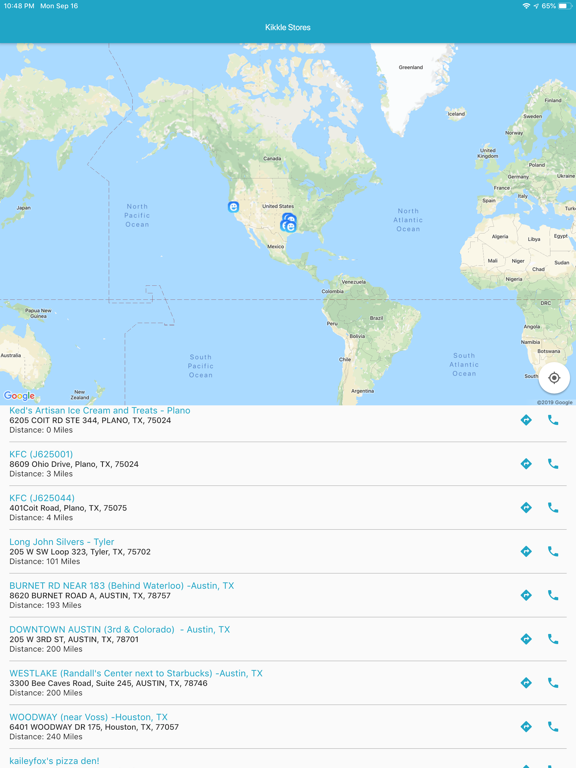The image size is (576, 768).
Task: Open WOODWAY (near Voss) Houston listing
Action: tap(88, 717)
